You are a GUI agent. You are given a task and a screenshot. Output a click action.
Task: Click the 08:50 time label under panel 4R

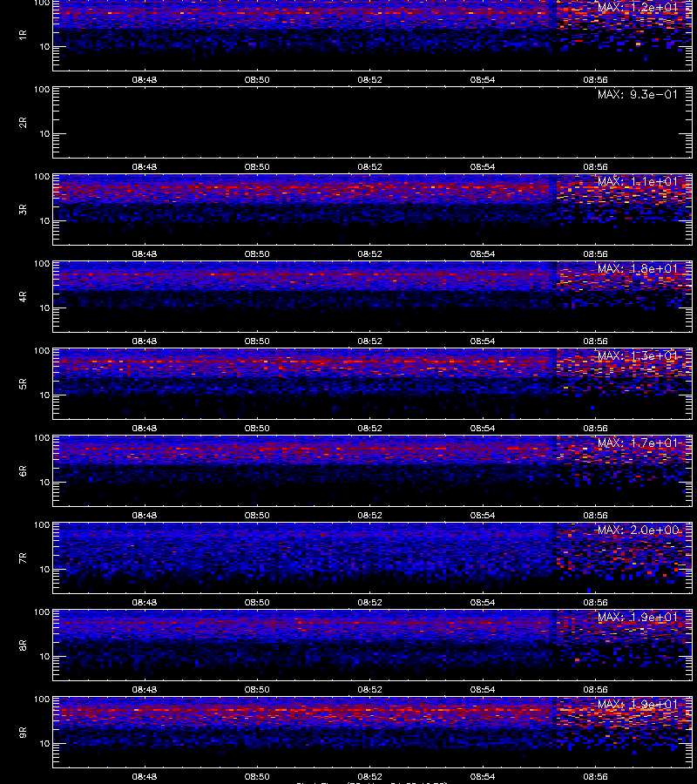(x=257, y=341)
